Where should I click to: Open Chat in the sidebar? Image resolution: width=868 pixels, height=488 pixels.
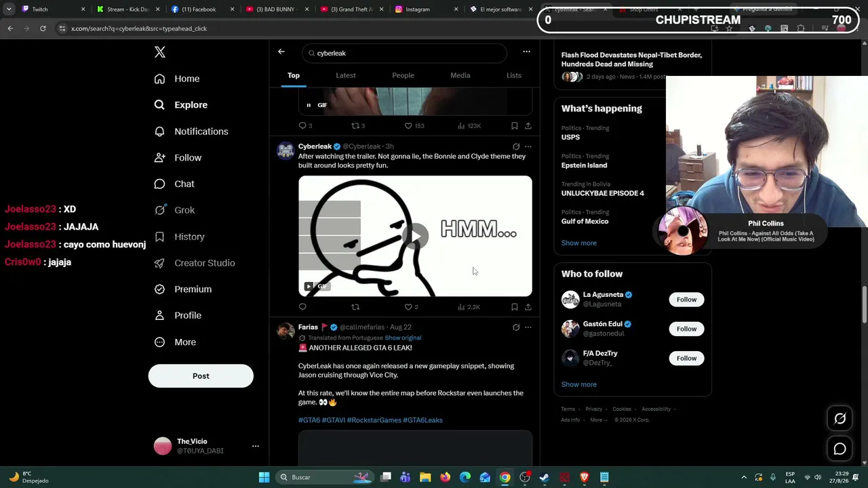tap(174, 184)
